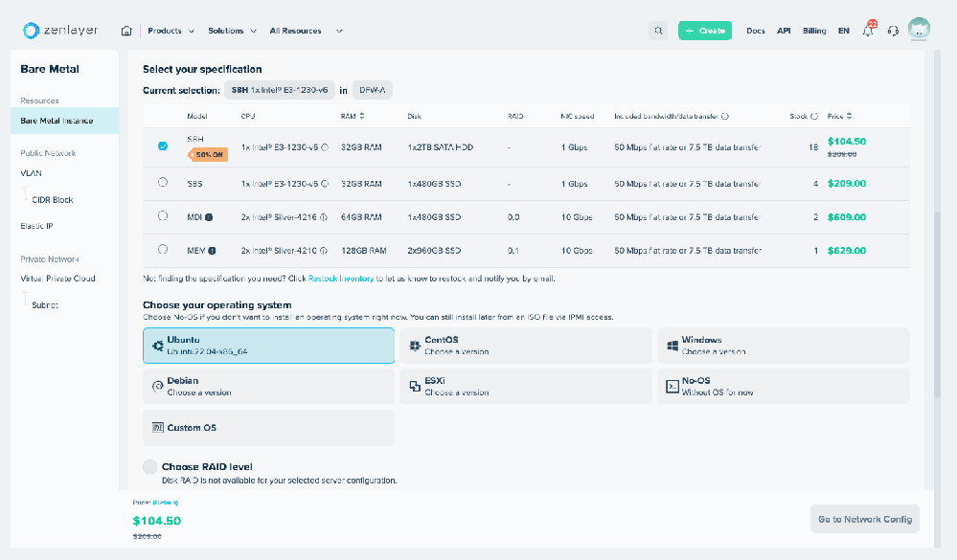Open VLAN in the sidebar

(31, 173)
